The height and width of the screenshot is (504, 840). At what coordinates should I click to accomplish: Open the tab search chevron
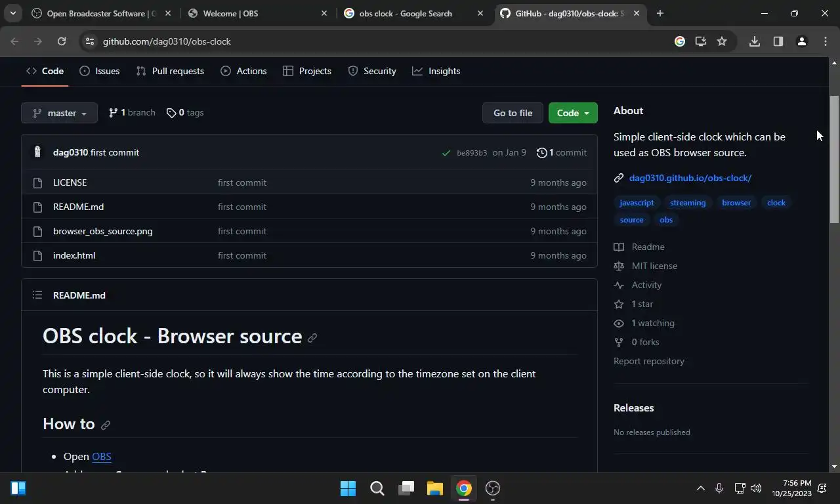(12, 13)
